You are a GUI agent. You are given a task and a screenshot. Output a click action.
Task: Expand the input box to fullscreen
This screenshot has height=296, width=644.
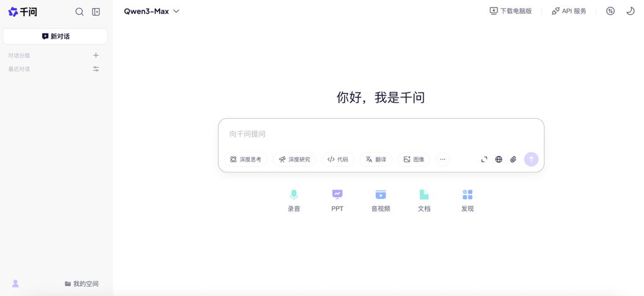pyautogui.click(x=484, y=160)
